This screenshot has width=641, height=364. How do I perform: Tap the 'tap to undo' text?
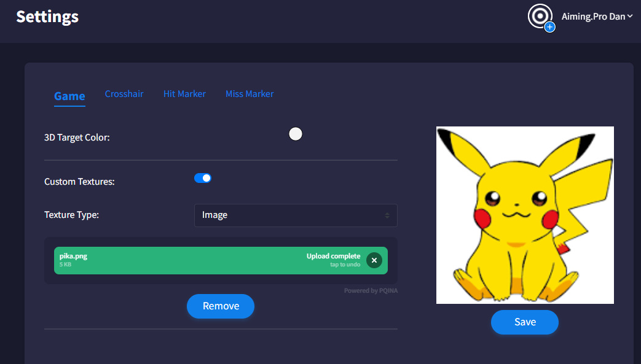click(x=345, y=265)
